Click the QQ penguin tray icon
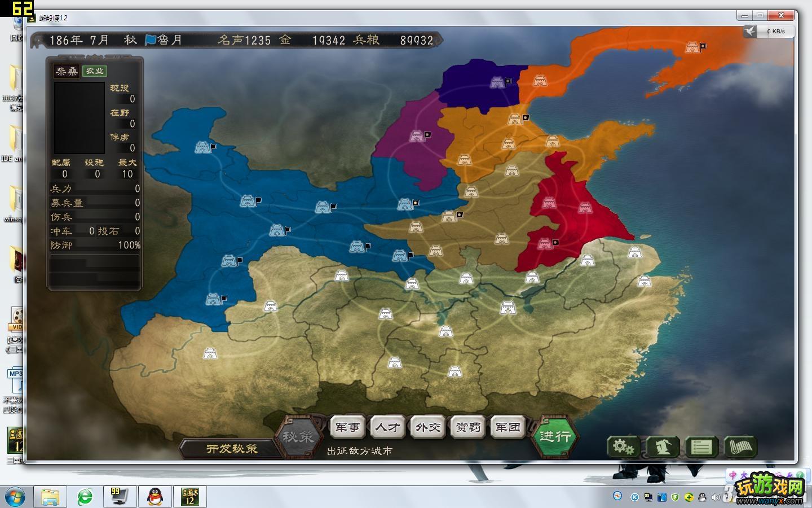This screenshot has height=508, width=812. pos(702,497)
